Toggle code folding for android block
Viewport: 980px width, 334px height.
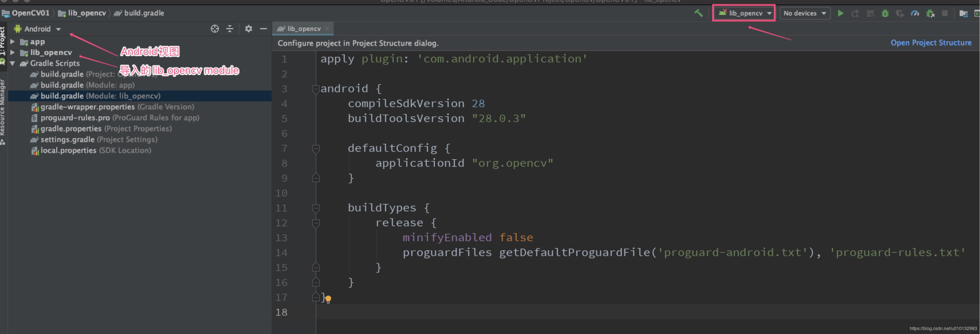(x=315, y=89)
